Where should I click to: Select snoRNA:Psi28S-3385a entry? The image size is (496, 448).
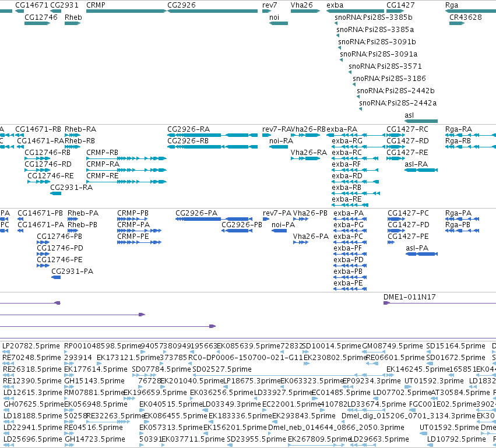tap(375, 29)
